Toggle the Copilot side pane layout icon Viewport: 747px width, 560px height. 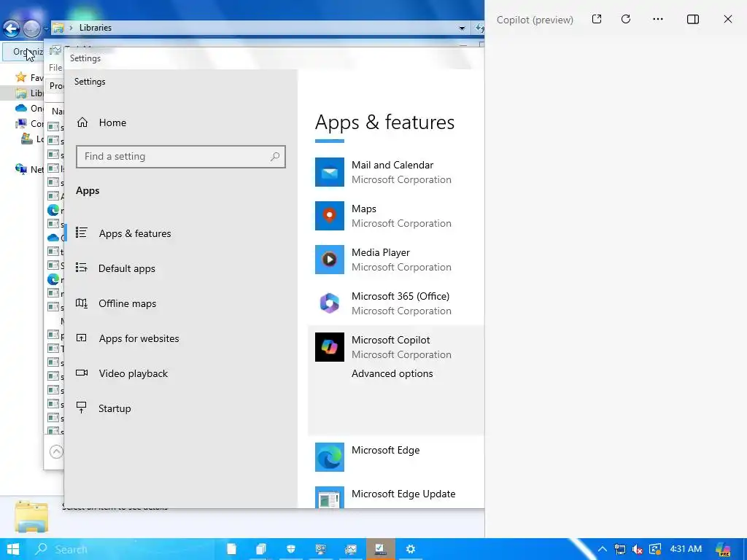click(693, 19)
